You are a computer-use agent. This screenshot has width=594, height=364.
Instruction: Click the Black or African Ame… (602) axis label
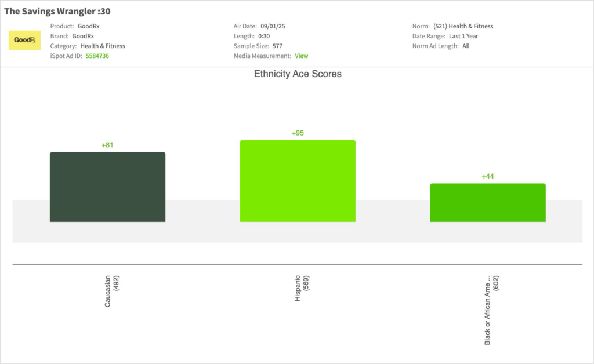click(x=491, y=310)
